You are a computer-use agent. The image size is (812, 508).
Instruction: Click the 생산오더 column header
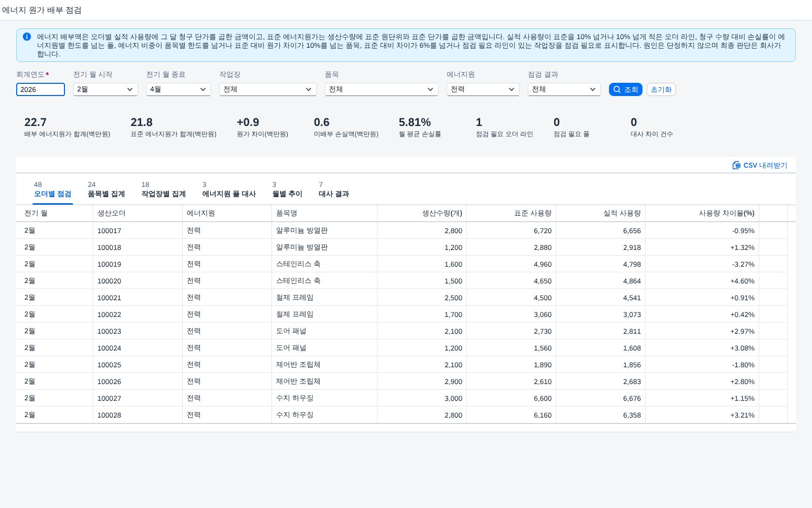point(138,213)
